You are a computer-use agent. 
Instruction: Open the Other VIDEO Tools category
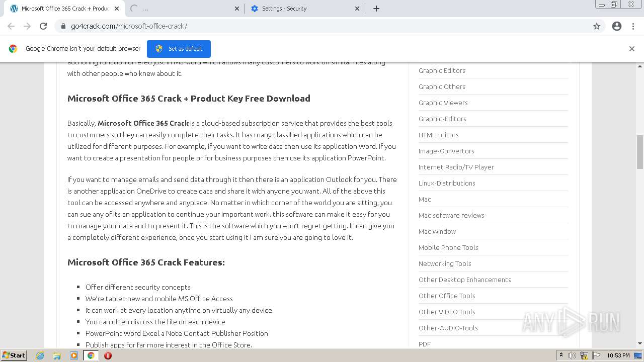[447, 312]
